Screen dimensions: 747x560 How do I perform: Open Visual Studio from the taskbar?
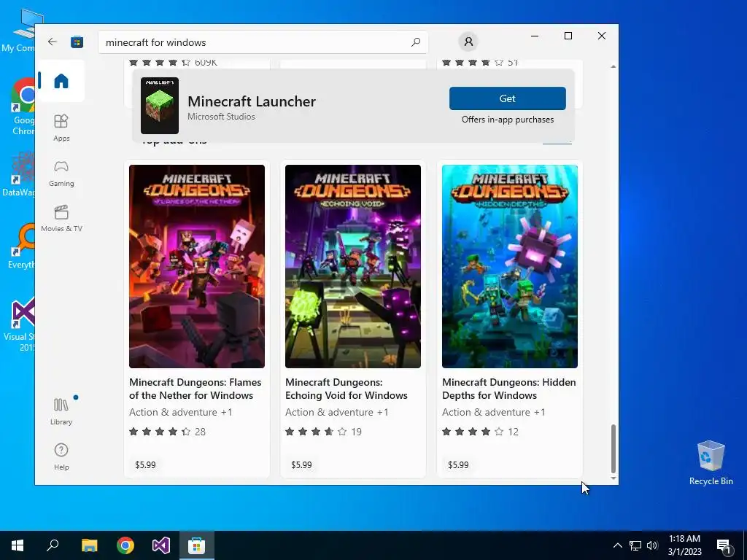point(161,545)
